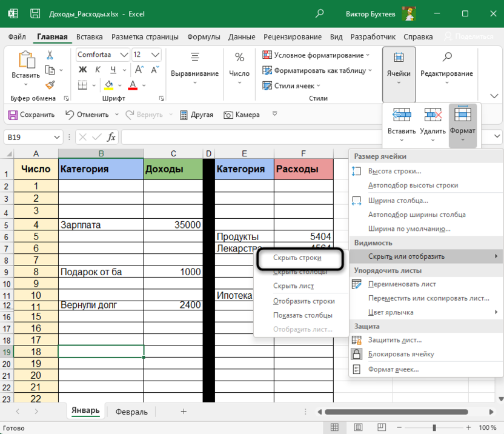Click the Cut scissors icon
The image size is (504, 434).
click(x=50, y=55)
